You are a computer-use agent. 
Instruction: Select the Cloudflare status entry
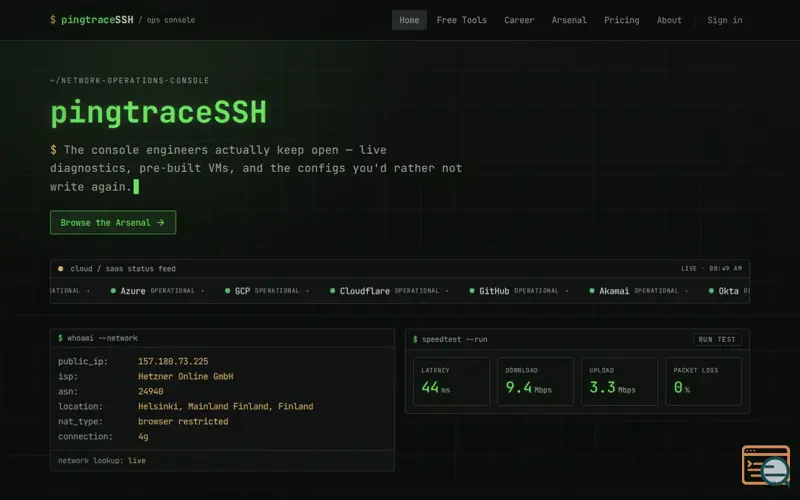point(385,291)
